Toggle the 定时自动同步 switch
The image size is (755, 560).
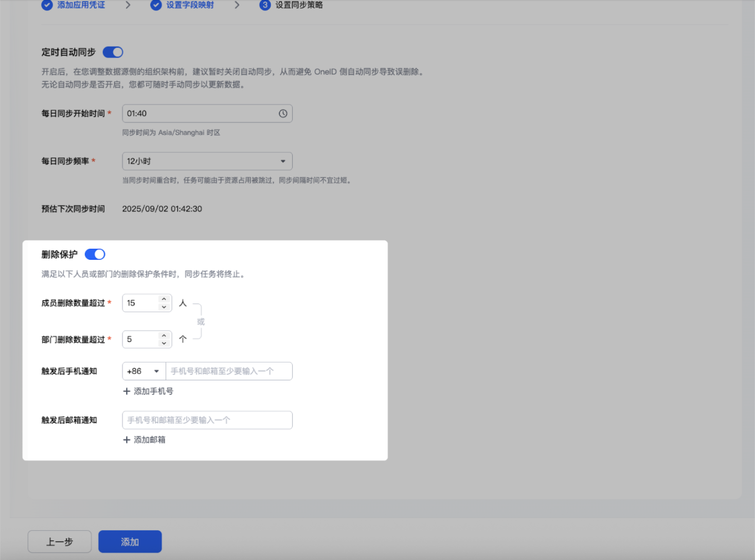pyautogui.click(x=113, y=52)
